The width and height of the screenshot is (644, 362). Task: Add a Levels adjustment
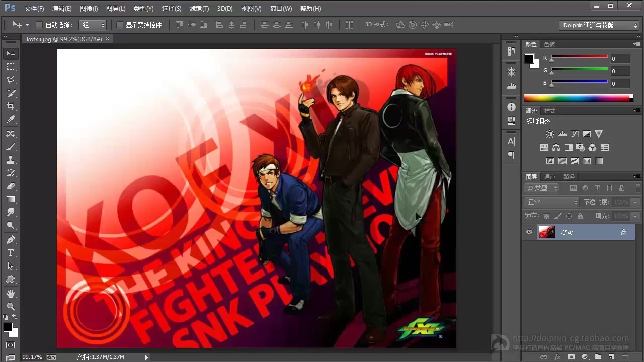coord(562,134)
